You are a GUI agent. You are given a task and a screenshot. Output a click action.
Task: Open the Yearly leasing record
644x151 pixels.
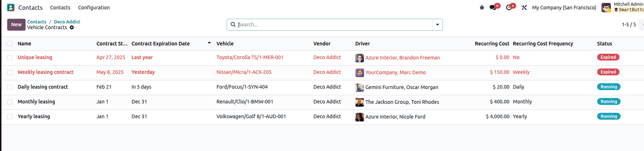tap(34, 116)
